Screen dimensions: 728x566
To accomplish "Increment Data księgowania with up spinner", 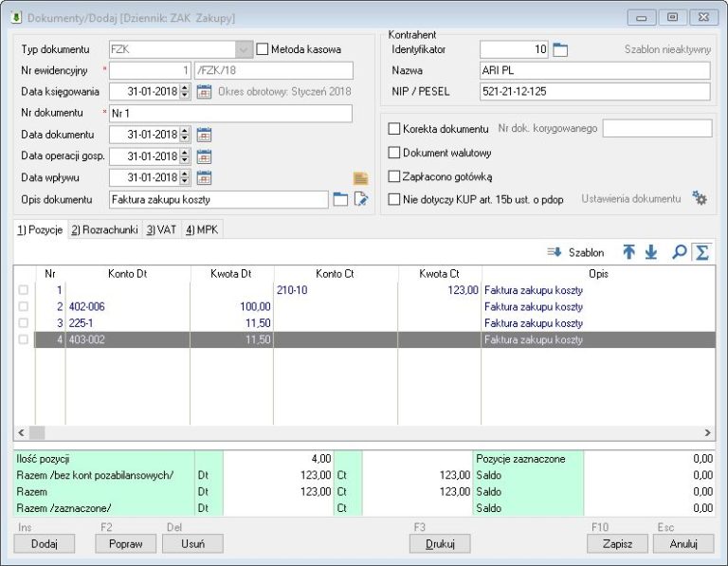I will pos(185,88).
